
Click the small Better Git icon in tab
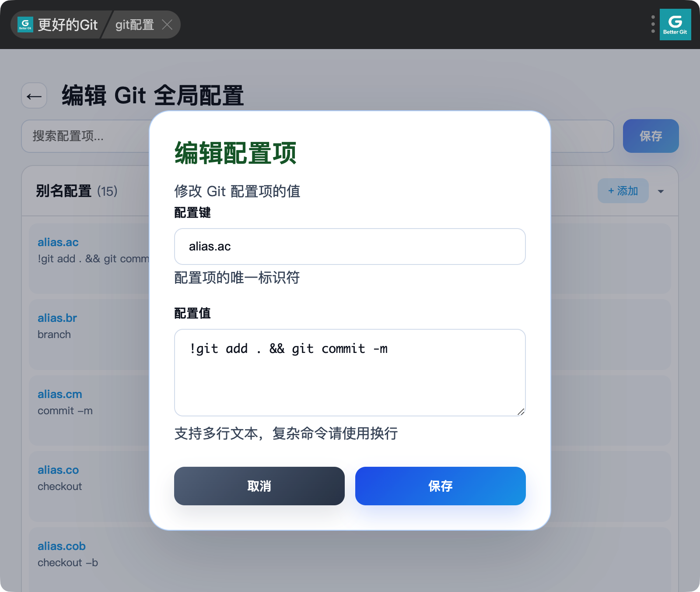[25, 25]
